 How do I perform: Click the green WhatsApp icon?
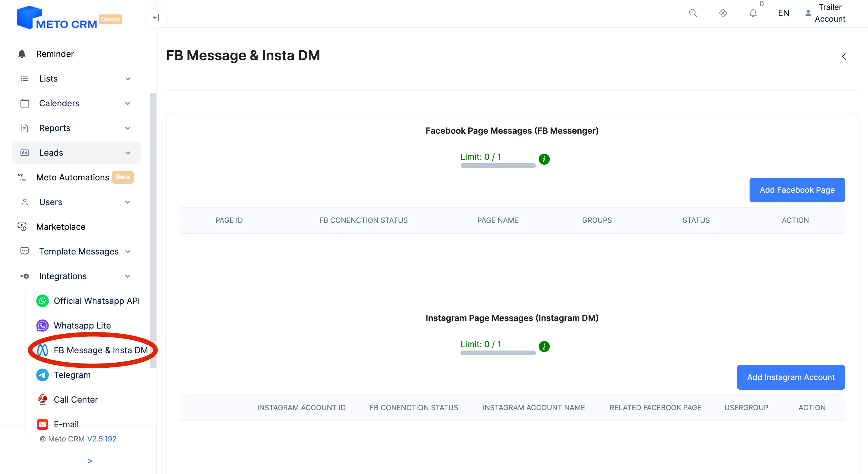(x=42, y=301)
